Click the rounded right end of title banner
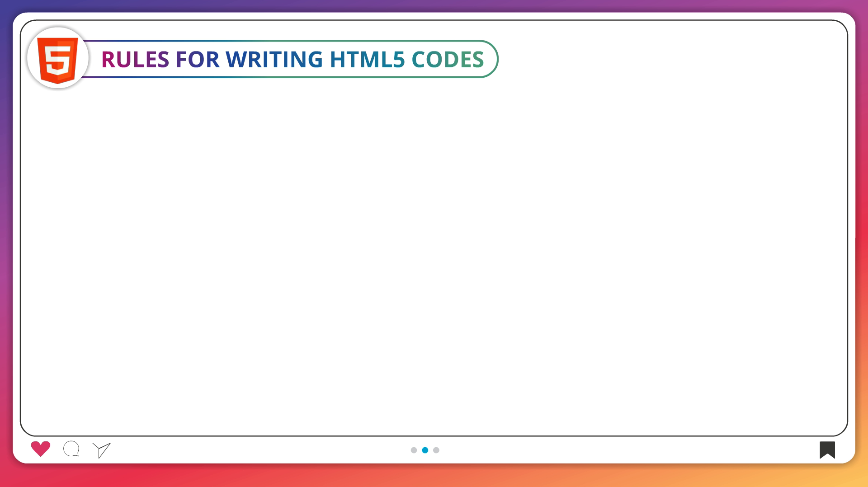868x487 pixels. coord(493,59)
